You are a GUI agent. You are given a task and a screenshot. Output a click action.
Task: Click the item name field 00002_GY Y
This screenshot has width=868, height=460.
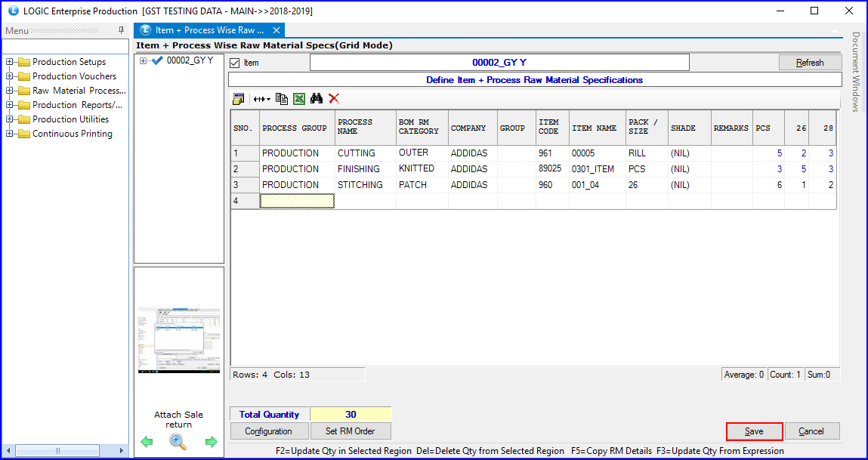pyautogui.click(x=499, y=63)
